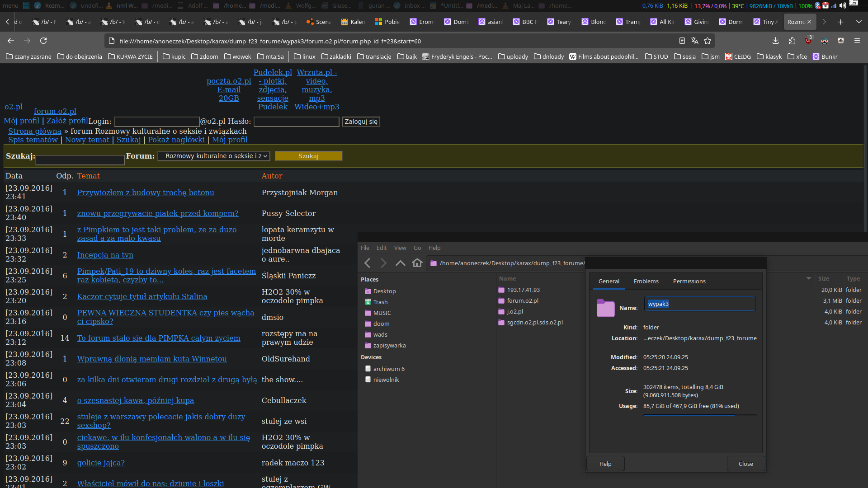Open the uBlock Origin shield icon
This screenshot has width=868, height=488.
click(x=808, y=41)
